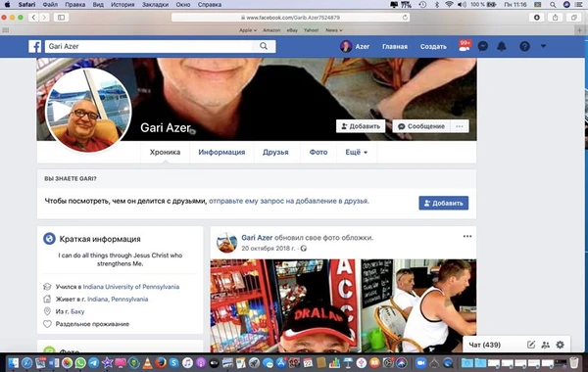Create new group icon in chat bar
This screenshot has width=588, height=372.
[546, 345]
